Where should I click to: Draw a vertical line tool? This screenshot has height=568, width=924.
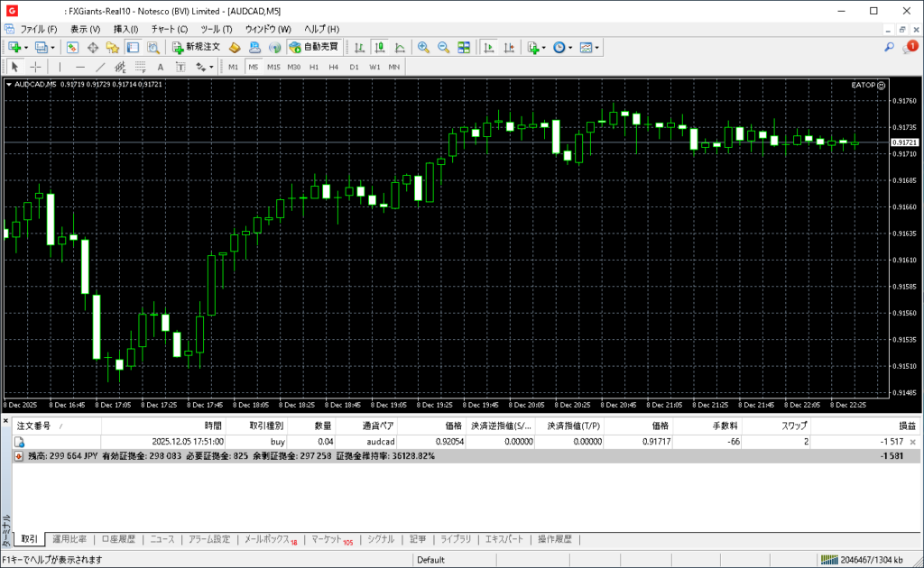60,67
